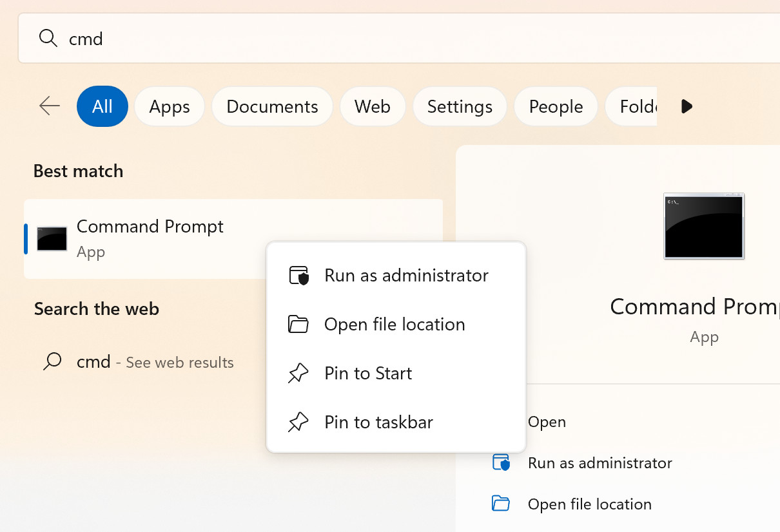This screenshot has width=780, height=532.
Task: Choose Open file location in context menu
Action: 396,325
